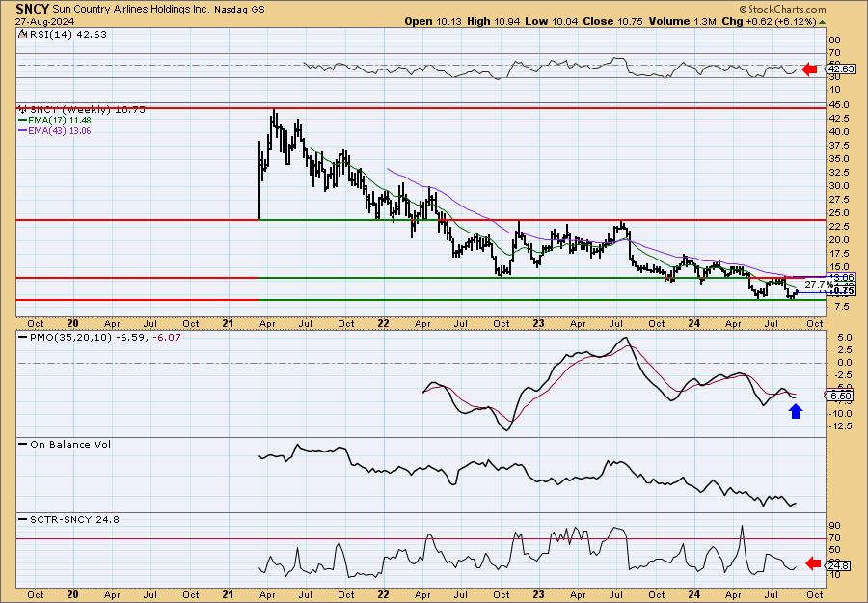Click the RSI(14) 42.63 indicator legend

[x=63, y=35]
